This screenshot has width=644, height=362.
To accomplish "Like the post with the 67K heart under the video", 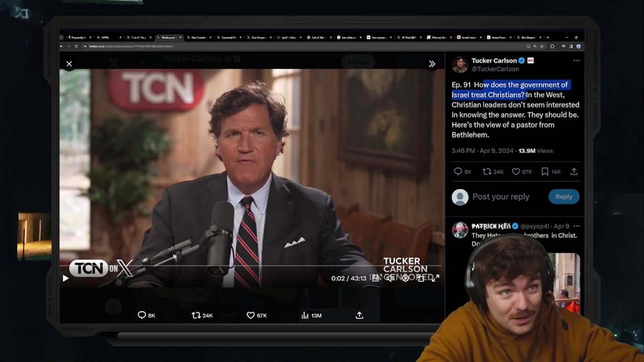I will click(x=257, y=315).
